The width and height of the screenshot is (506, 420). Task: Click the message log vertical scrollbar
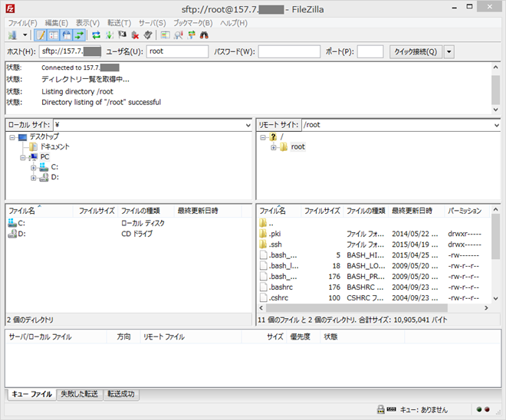tap(496, 90)
